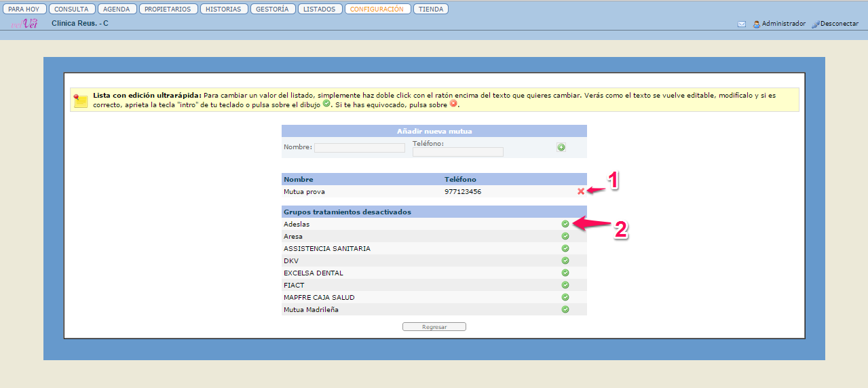The image size is (868, 388).
Task: Open the CONFIGURACIÓN menu tab
Action: pos(377,9)
